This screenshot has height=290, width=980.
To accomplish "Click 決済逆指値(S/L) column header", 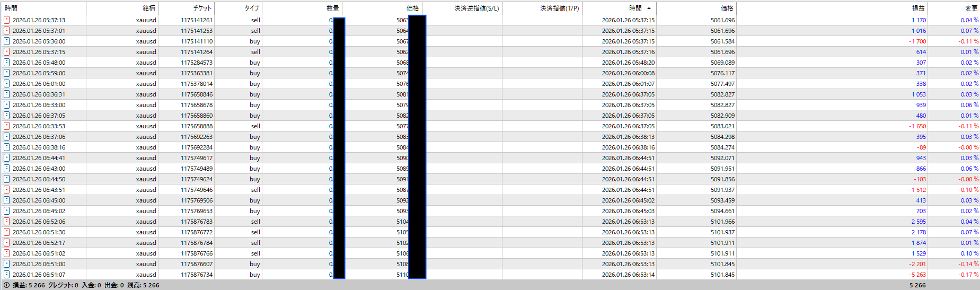I will pyautogui.click(x=476, y=8).
